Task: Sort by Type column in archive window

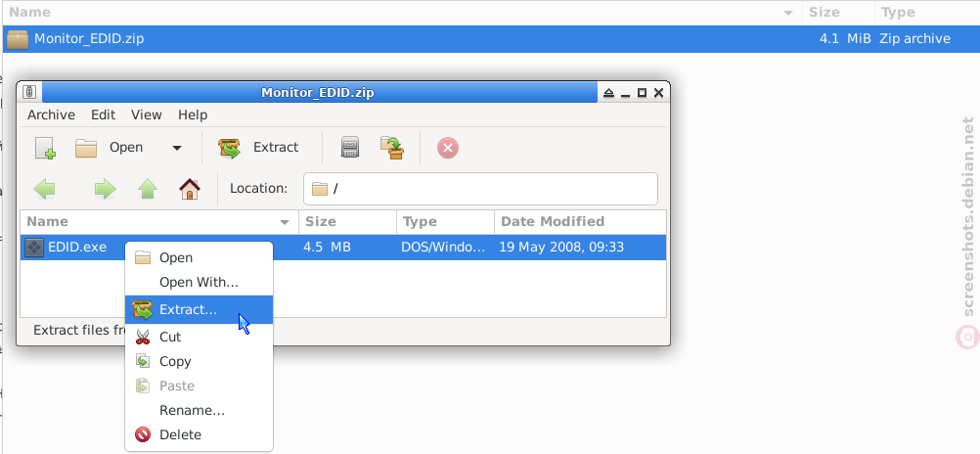Action: pos(445,221)
